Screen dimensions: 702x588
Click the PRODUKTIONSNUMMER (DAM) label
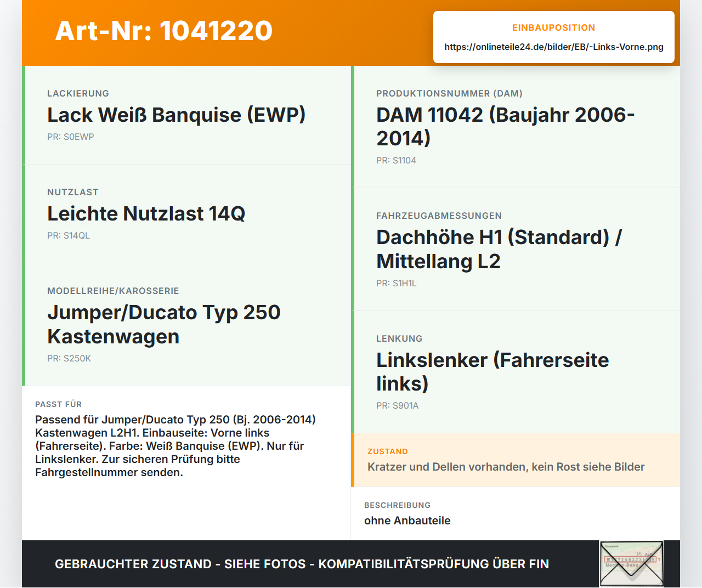pyautogui.click(x=449, y=93)
